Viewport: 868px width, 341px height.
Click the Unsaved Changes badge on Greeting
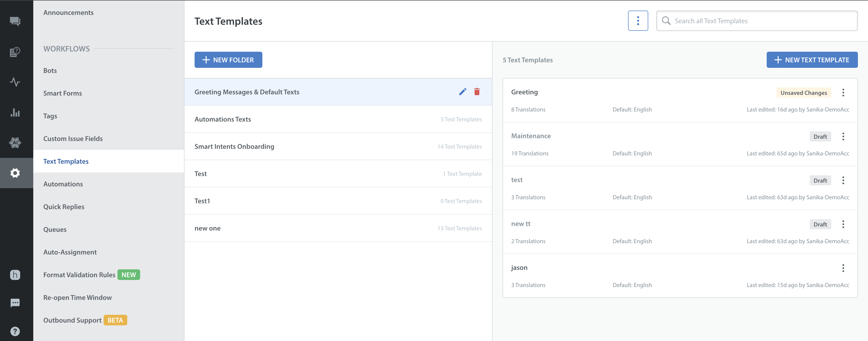(x=804, y=93)
